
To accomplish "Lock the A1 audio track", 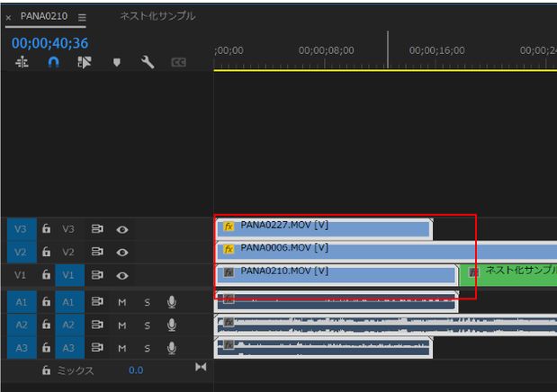I will point(46,302).
